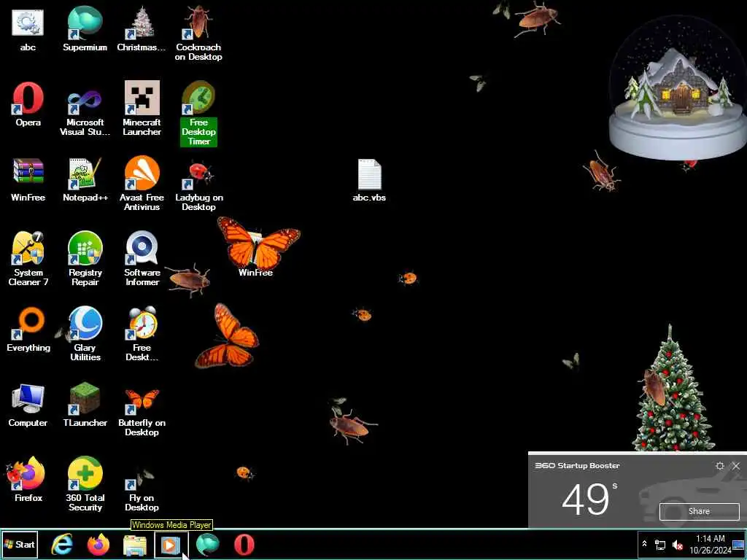
Task: Launch Registry Repair from desktop
Action: [85, 259]
